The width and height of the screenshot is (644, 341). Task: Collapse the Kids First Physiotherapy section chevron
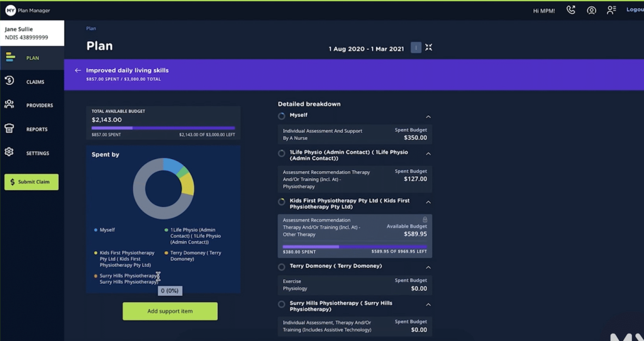428,202
